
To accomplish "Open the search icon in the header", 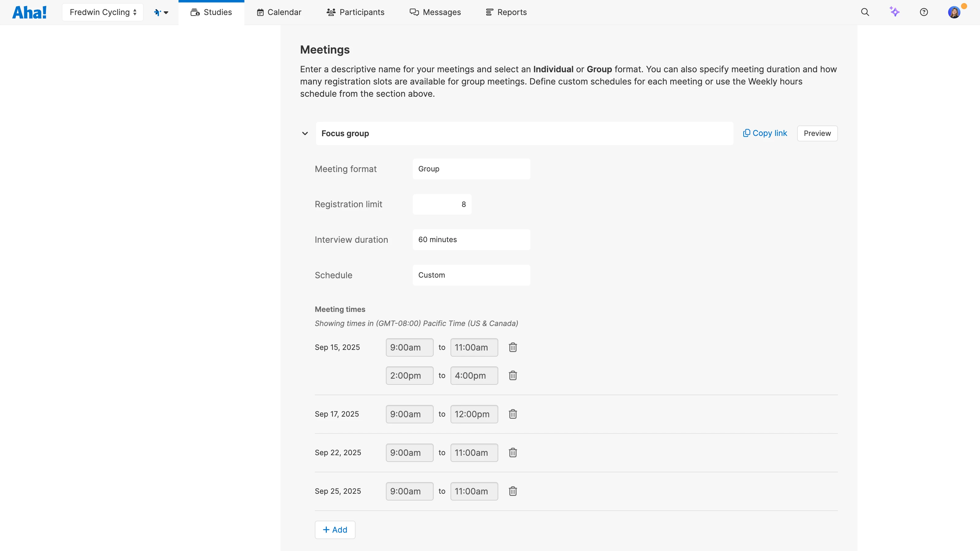I will [x=865, y=12].
